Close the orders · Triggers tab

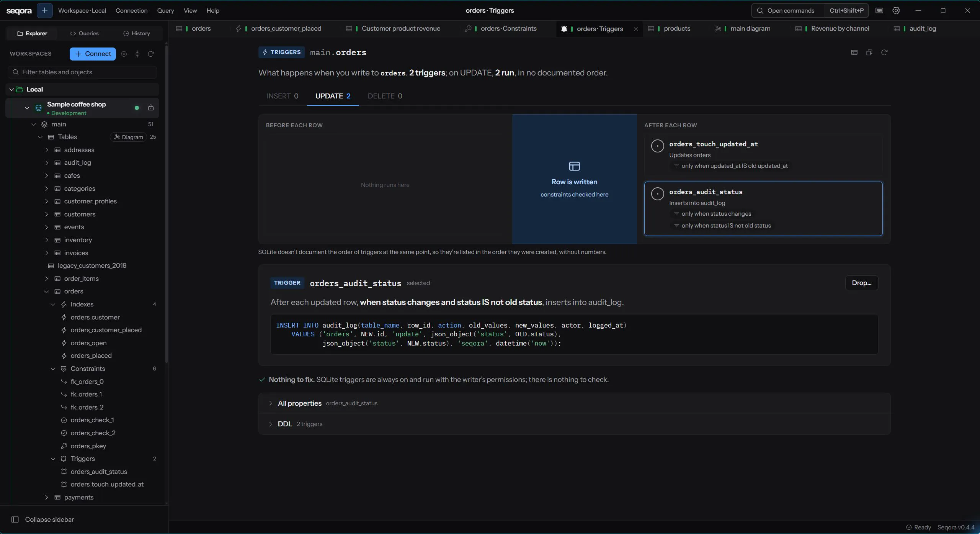pyautogui.click(x=636, y=29)
